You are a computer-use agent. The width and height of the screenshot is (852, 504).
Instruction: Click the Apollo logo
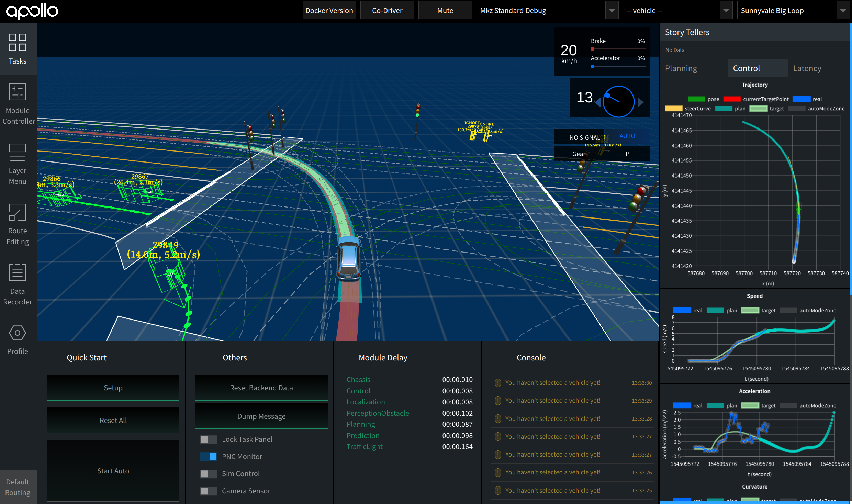pos(32,11)
